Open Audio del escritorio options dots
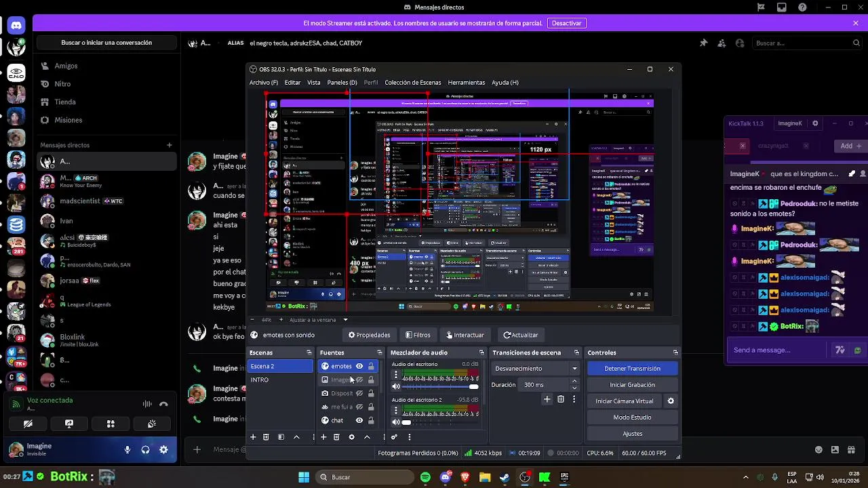Screen dimensions: 868x488 [x=396, y=374]
